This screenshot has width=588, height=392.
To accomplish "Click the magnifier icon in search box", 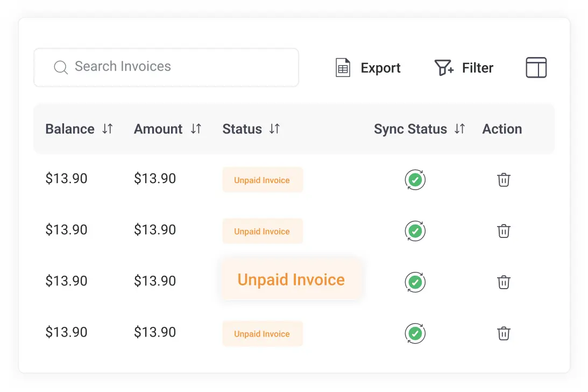I will (x=61, y=67).
